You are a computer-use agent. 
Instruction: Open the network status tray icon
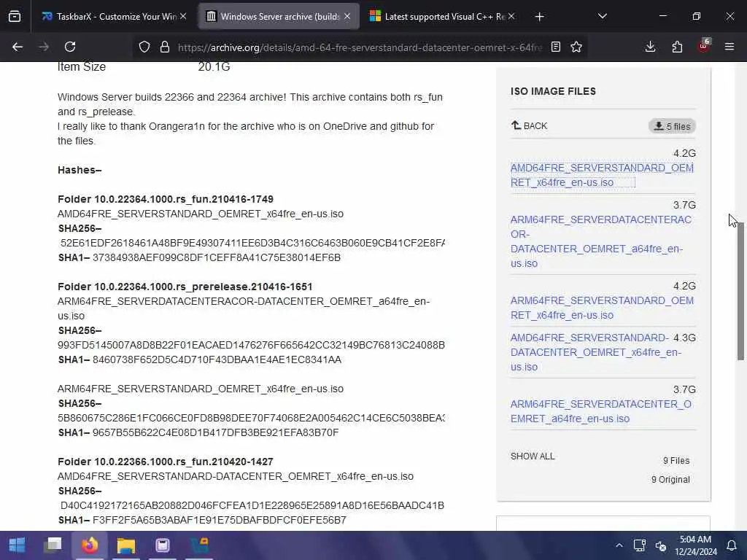639,545
